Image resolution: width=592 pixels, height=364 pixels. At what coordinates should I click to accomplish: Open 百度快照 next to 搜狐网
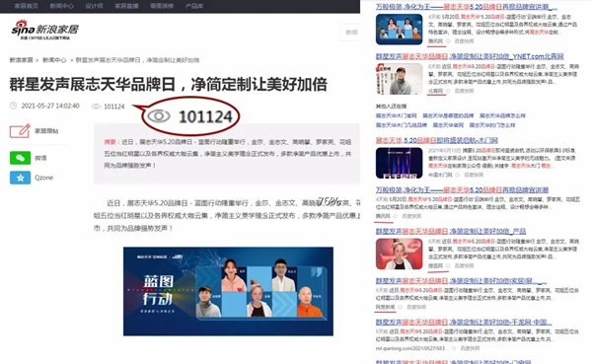coord(464,265)
